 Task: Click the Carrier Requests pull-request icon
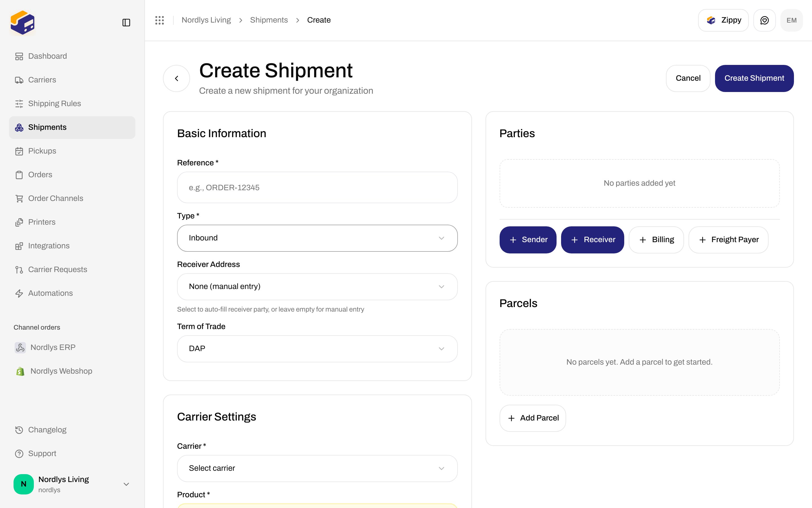click(19, 270)
